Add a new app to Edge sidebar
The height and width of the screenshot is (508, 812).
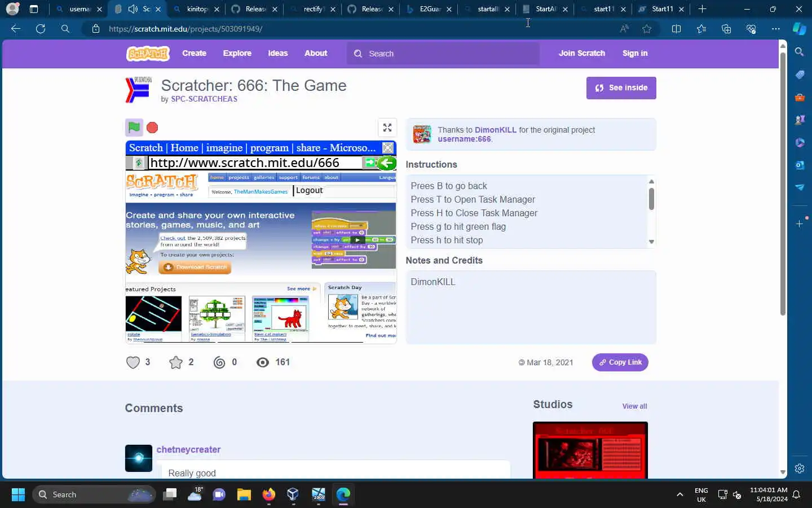click(x=800, y=224)
